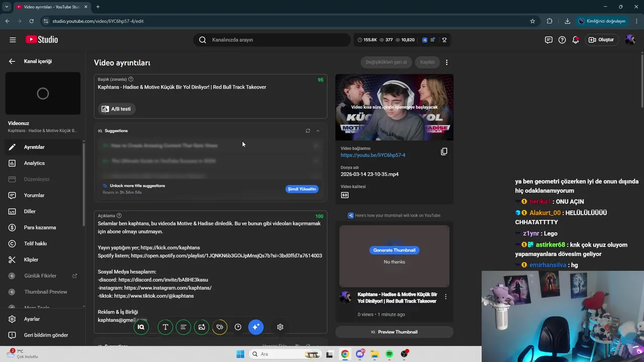This screenshot has width=644, height=362.
Task: Click the Kaydet save button
Action: pyautogui.click(x=427, y=62)
